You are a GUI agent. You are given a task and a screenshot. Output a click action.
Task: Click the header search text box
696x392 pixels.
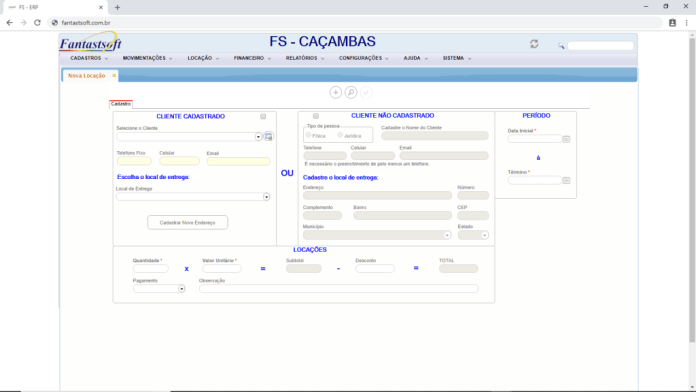pos(601,46)
